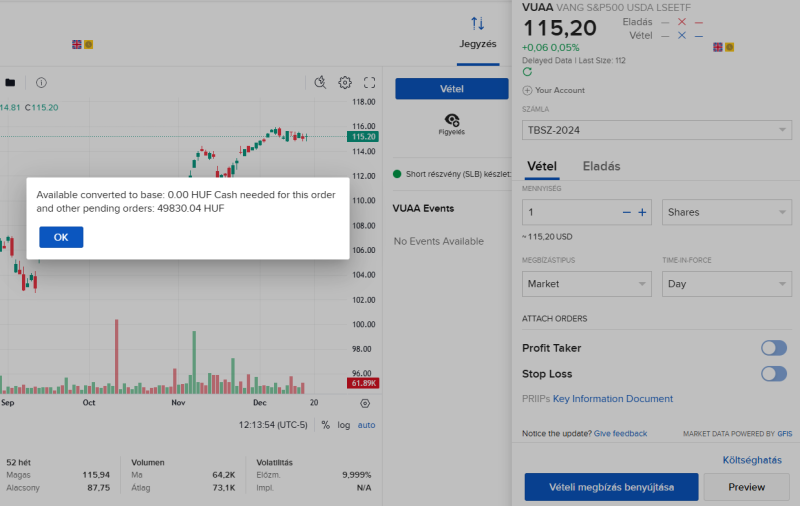Open the Day time-in-force dropdown
The height and width of the screenshot is (506, 800).
pyautogui.click(x=727, y=284)
